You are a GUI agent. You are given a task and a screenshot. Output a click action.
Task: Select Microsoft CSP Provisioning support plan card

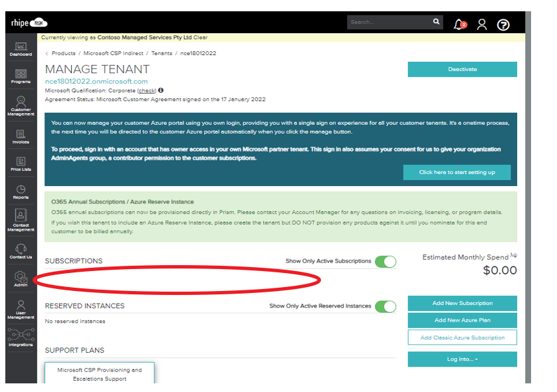pos(100,373)
